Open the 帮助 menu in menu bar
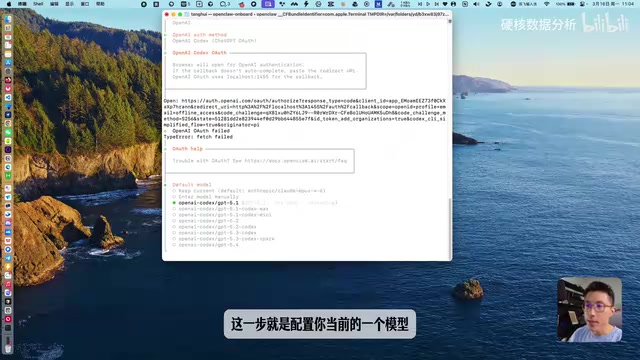Image resolution: width=640 pixels, height=360 pixels. pos(100,4)
